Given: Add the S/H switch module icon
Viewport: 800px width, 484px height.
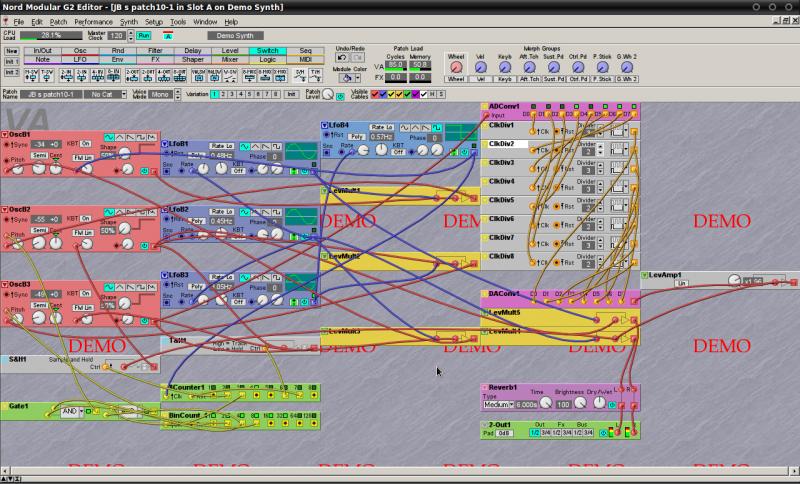Looking at the screenshot, I should pos(300,75).
